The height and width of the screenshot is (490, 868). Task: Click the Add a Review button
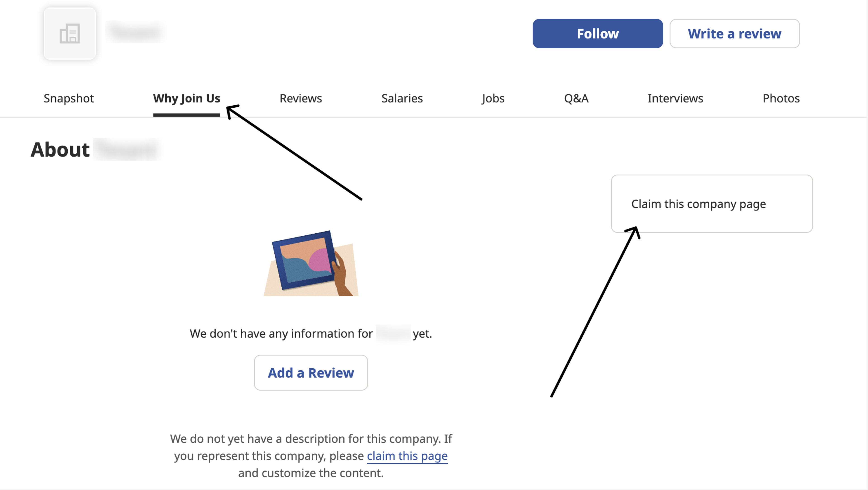311,373
